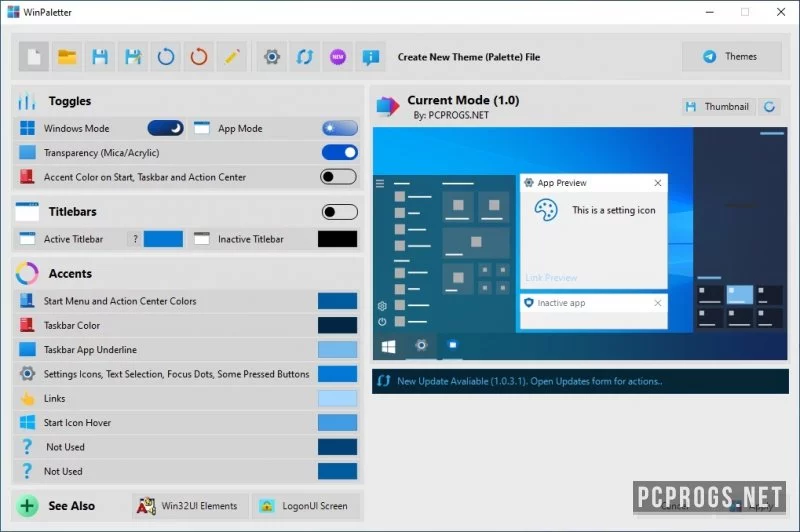Click the Accents color ring icon

pos(27,273)
